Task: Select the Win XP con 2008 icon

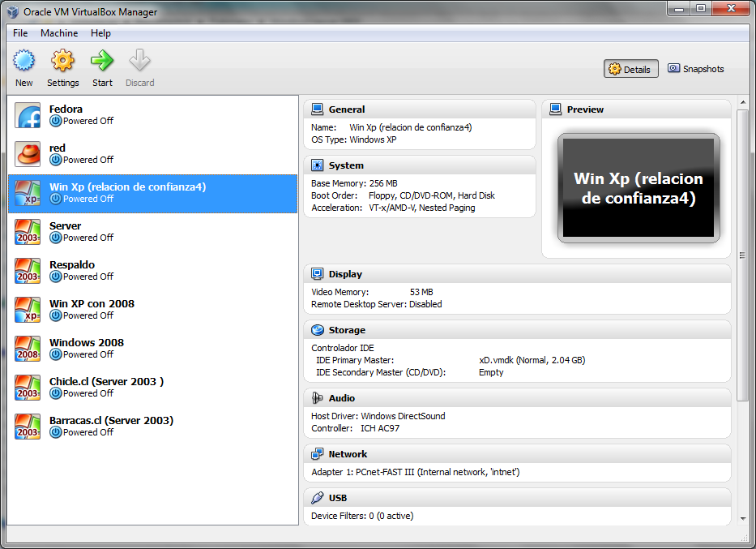Action: [28, 310]
